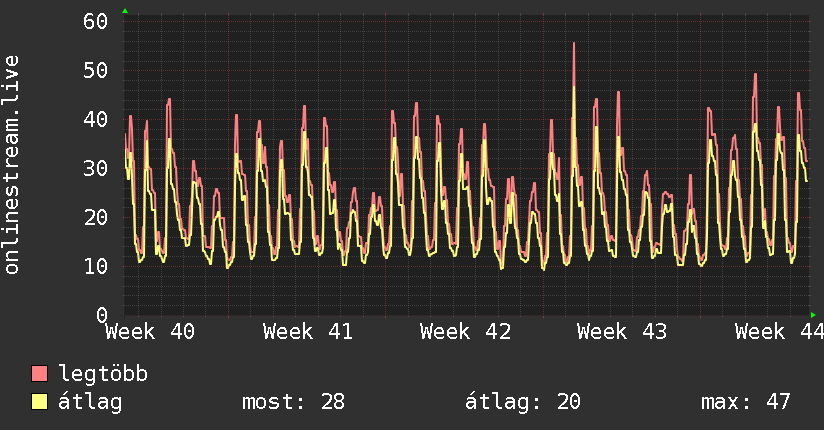Click the Week 43 axis label
Screen dimensions: 824x430
tap(622, 332)
